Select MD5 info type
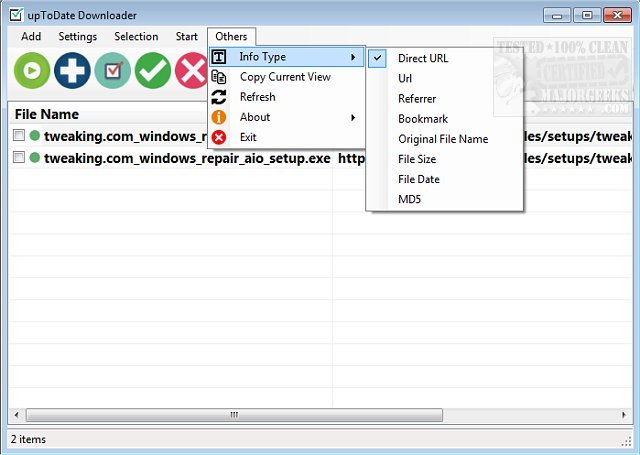This screenshot has width=640, height=455. [x=445, y=200]
